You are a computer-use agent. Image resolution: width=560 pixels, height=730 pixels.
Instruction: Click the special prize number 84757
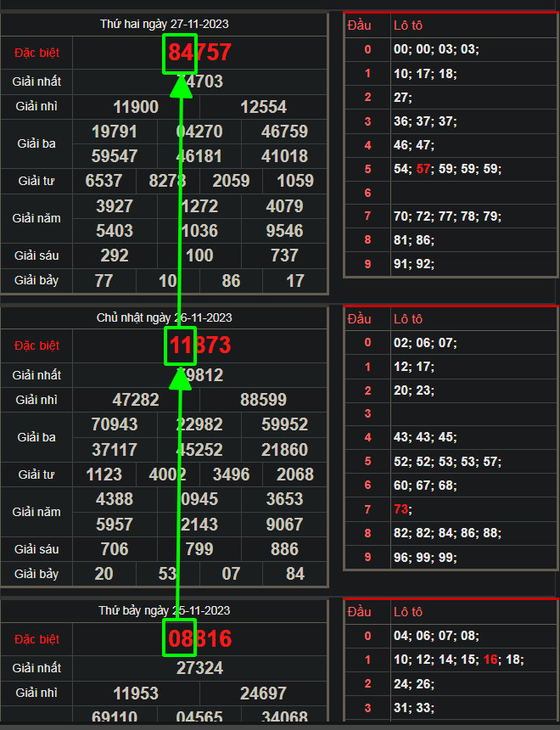click(x=199, y=53)
